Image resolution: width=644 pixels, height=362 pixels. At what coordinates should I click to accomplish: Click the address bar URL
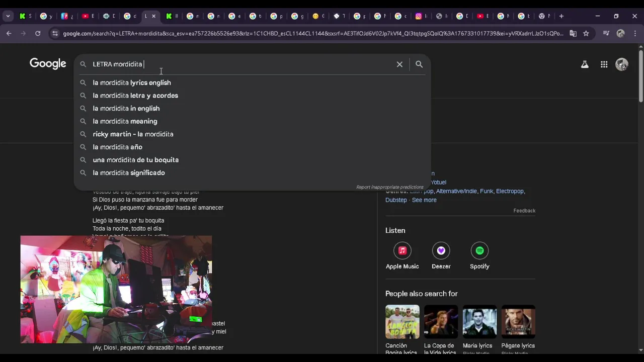(312, 34)
